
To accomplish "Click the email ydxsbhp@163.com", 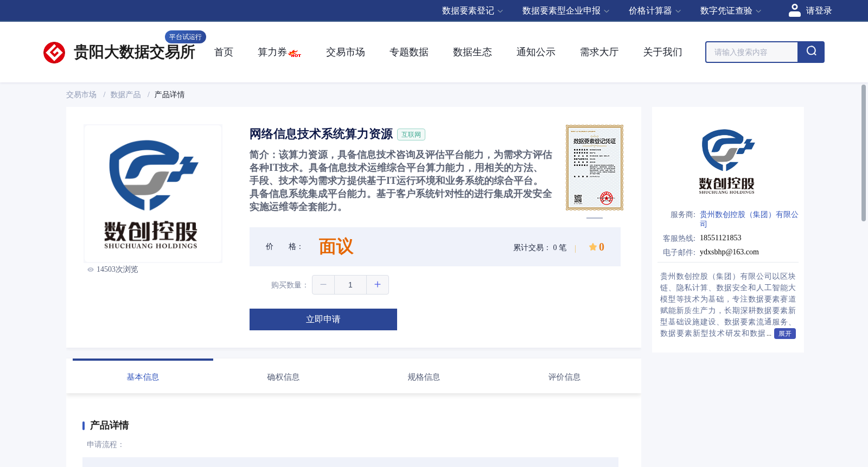I will click(x=729, y=252).
